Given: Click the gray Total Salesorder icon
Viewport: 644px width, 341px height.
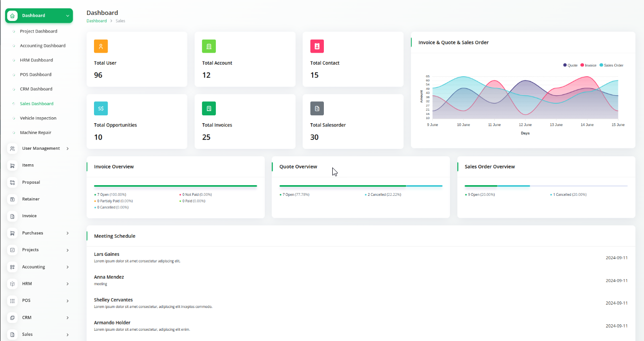Looking at the screenshot, I should coord(317,108).
